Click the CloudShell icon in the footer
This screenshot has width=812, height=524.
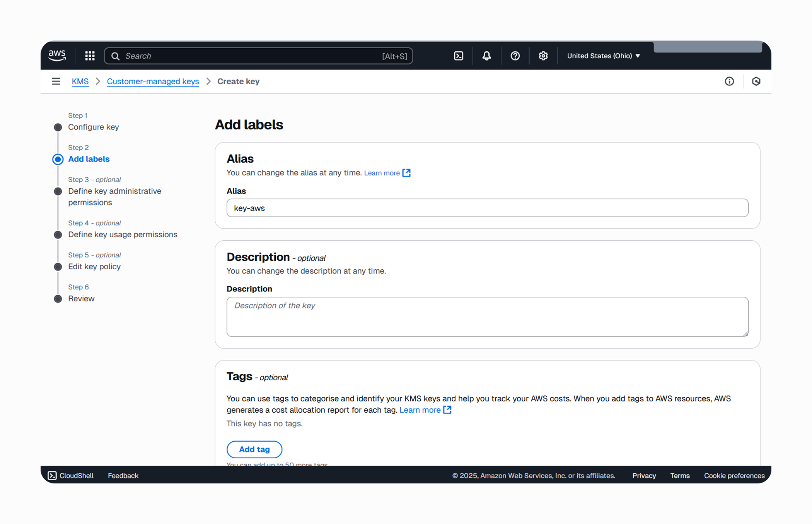pyautogui.click(x=52, y=476)
